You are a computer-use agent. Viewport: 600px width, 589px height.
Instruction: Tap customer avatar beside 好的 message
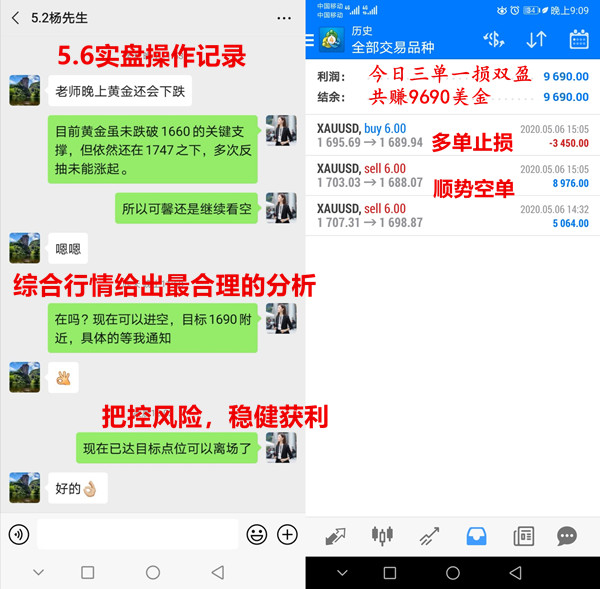24,488
